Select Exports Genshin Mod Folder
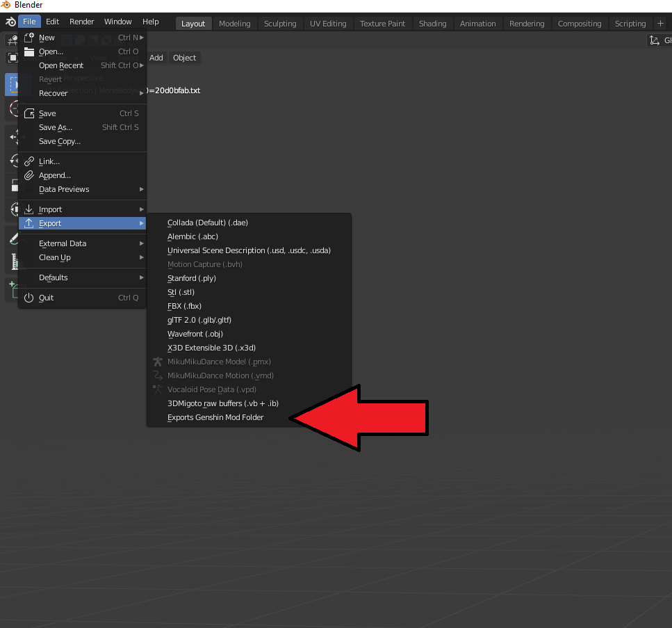672x628 pixels. (249, 417)
